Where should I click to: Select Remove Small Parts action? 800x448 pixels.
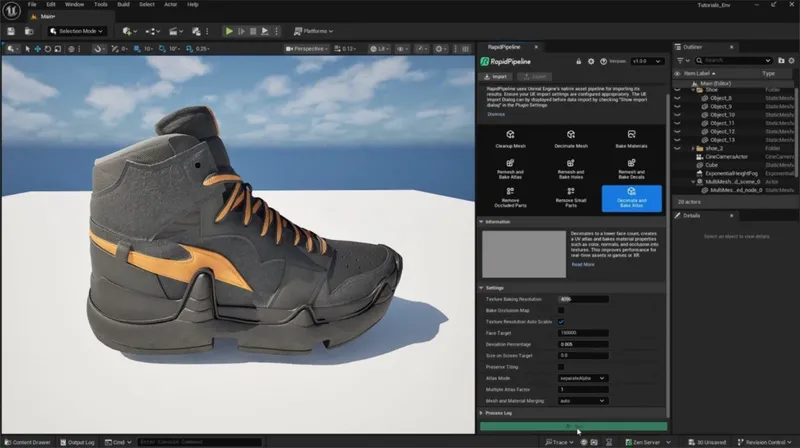[x=570, y=193]
